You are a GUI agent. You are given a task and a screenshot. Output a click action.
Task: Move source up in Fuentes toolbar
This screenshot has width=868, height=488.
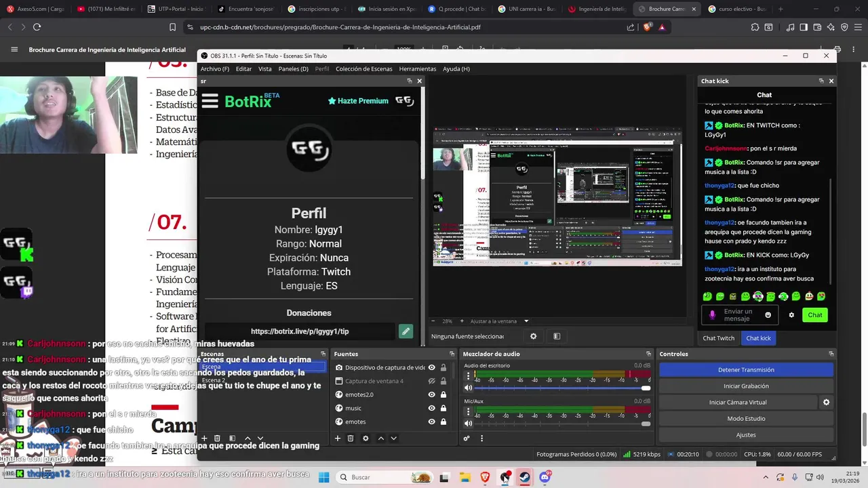[381, 439]
